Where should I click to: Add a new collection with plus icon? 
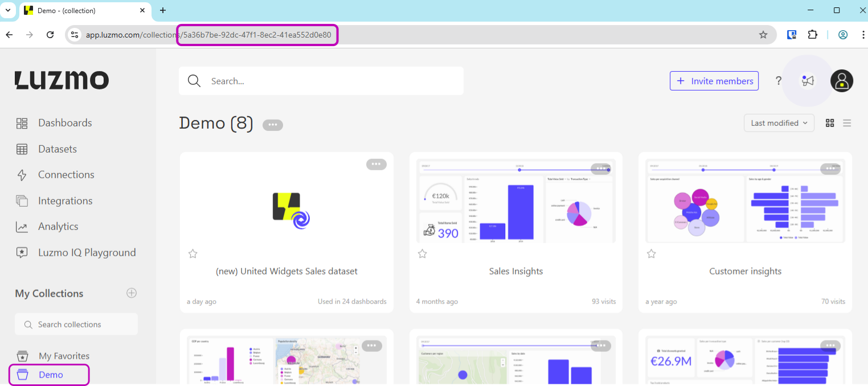132,293
